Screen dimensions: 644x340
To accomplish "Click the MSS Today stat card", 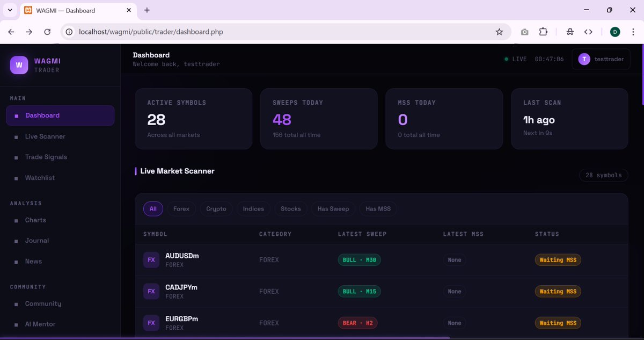I will coord(444,119).
